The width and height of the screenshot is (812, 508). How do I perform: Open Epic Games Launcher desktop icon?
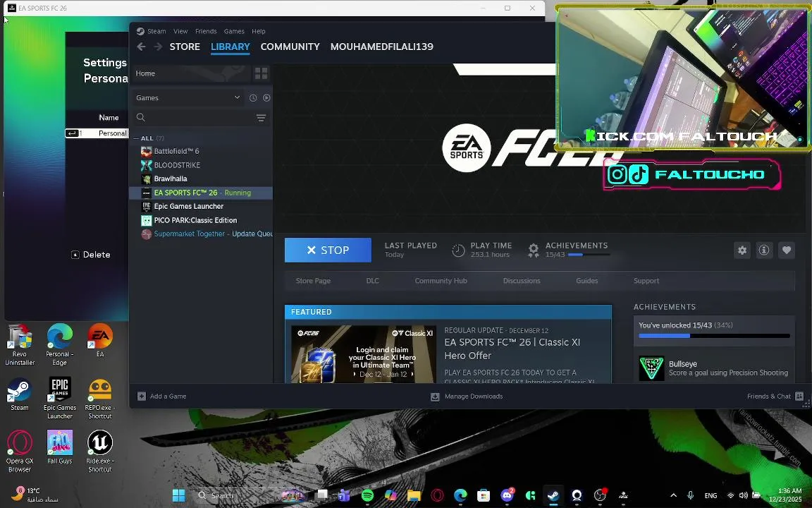(x=59, y=398)
